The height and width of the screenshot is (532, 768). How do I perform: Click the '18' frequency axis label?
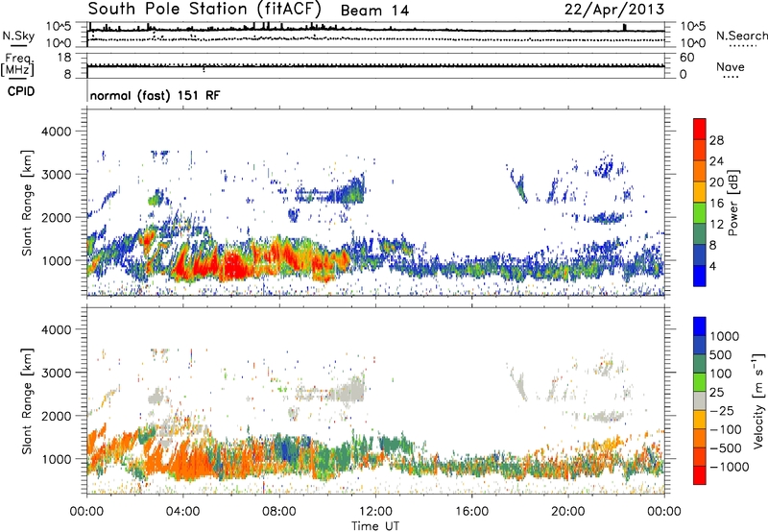(64, 58)
